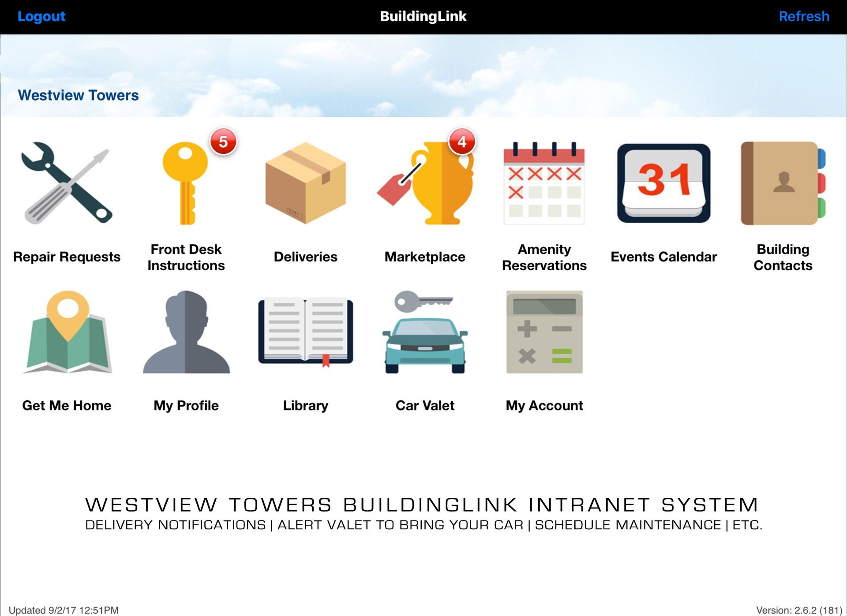Open Building Contacts address book icon
Screen dimensions: 847x616
783,183
